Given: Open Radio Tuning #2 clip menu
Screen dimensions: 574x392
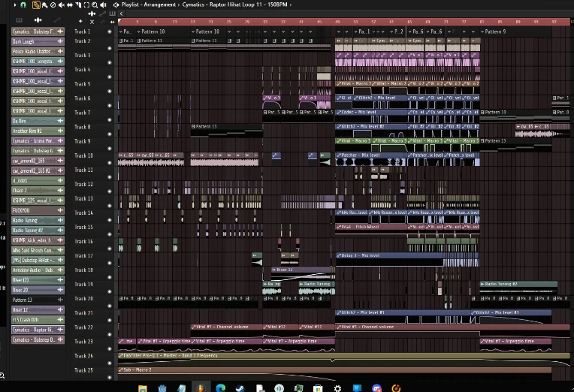Looking at the screenshot, I should click(482, 284).
